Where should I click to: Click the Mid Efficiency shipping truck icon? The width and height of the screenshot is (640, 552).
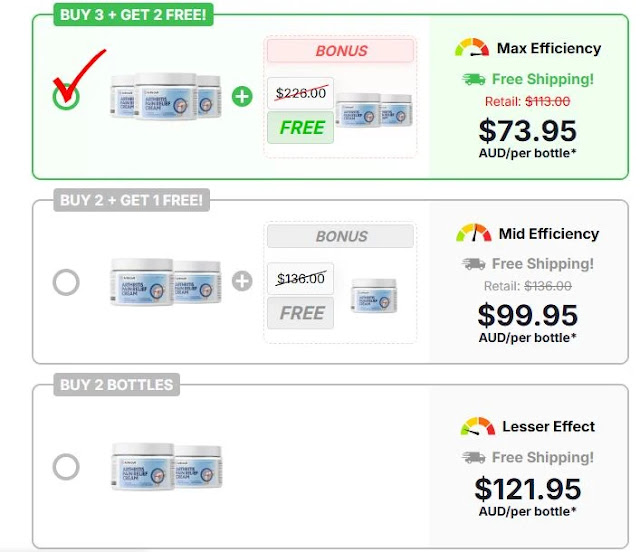[474, 264]
